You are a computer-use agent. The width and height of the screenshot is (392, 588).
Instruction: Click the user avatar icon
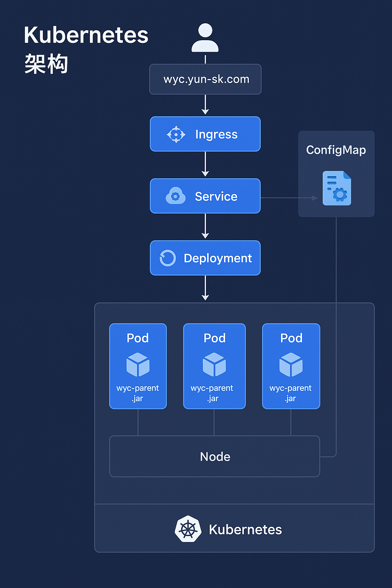[205, 38]
